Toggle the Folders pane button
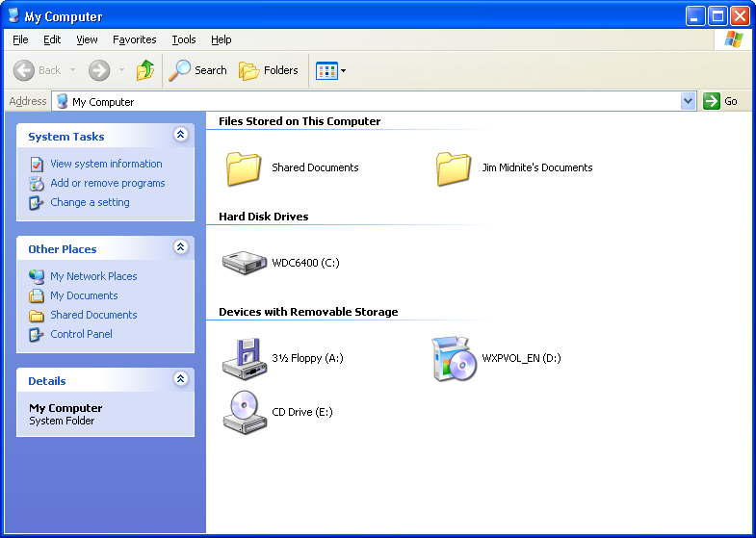Viewport: 756px width, 538px height. coord(269,70)
